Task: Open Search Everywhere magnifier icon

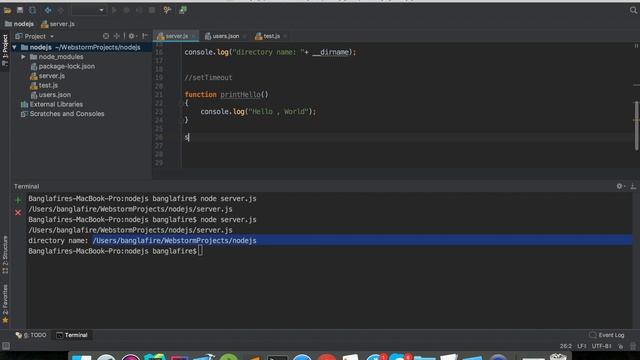Action: click(633, 10)
